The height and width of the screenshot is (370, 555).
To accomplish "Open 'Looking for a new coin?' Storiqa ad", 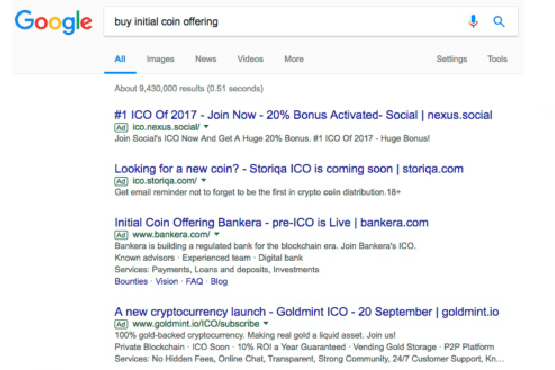I will (x=289, y=169).
